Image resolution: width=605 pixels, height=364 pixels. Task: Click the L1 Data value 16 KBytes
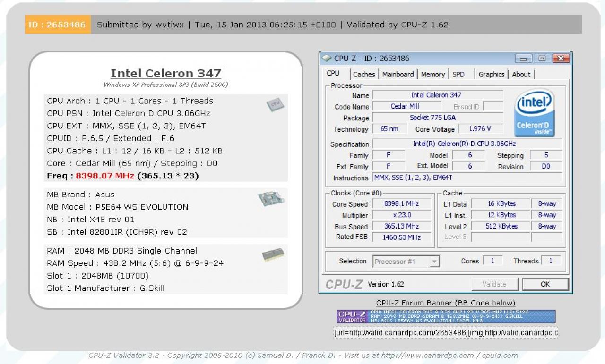point(501,204)
